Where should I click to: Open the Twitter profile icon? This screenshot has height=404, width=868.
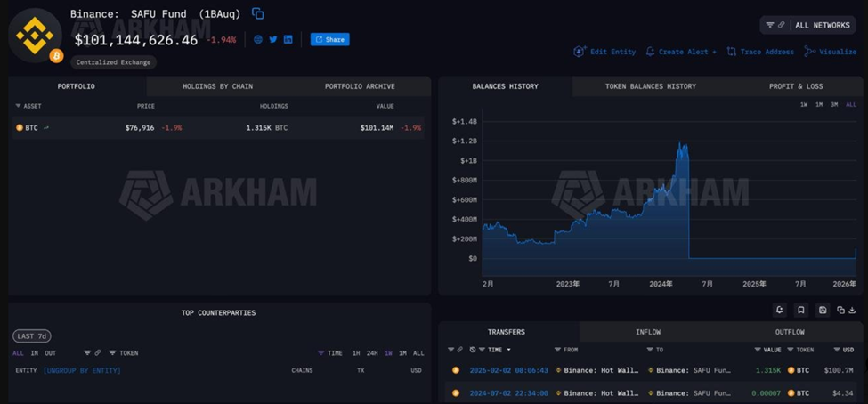273,39
